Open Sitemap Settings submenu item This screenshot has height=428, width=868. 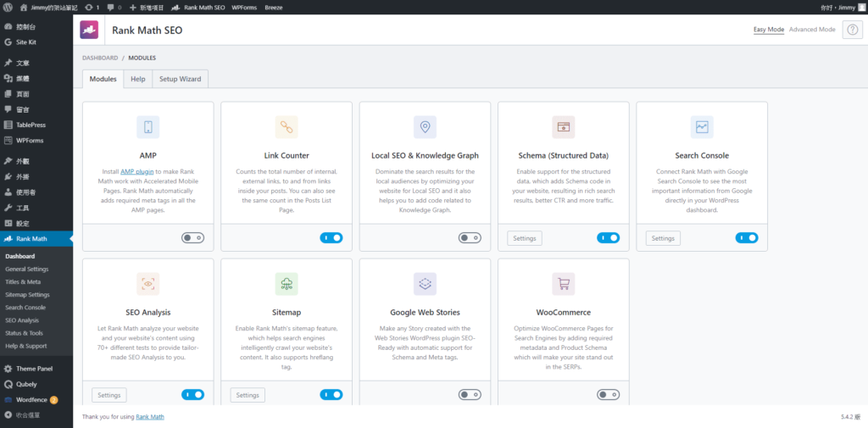[x=27, y=295]
